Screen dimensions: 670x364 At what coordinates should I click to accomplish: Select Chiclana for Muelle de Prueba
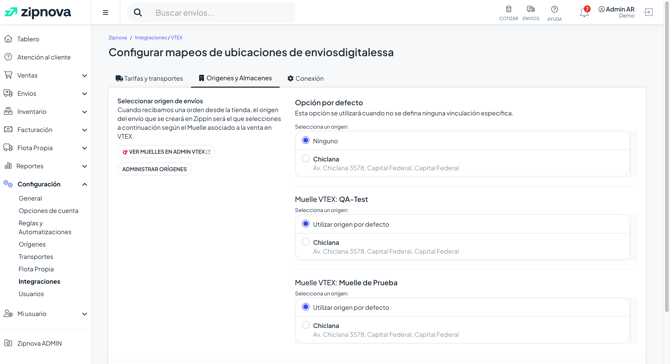[306, 325]
